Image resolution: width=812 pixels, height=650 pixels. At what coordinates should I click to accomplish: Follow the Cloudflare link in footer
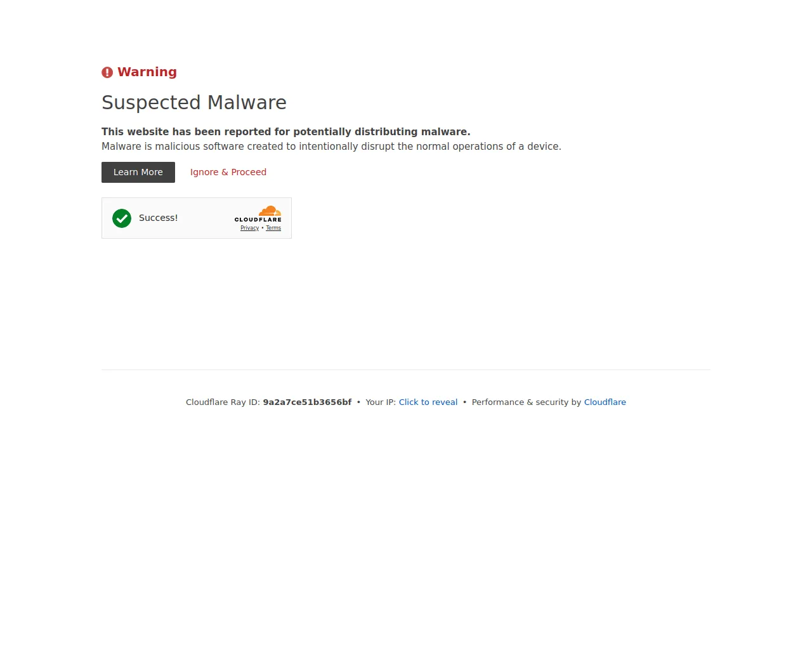coord(605,402)
